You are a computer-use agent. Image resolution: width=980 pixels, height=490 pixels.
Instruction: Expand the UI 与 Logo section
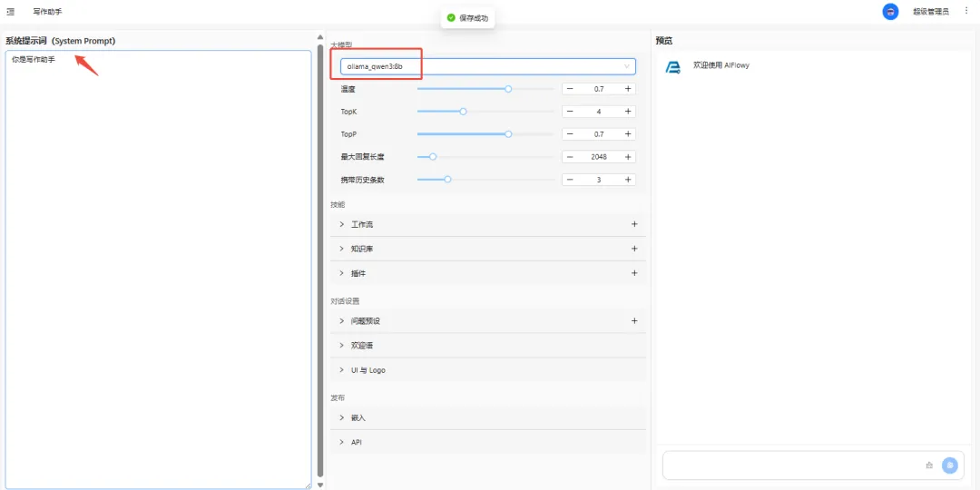click(x=367, y=370)
